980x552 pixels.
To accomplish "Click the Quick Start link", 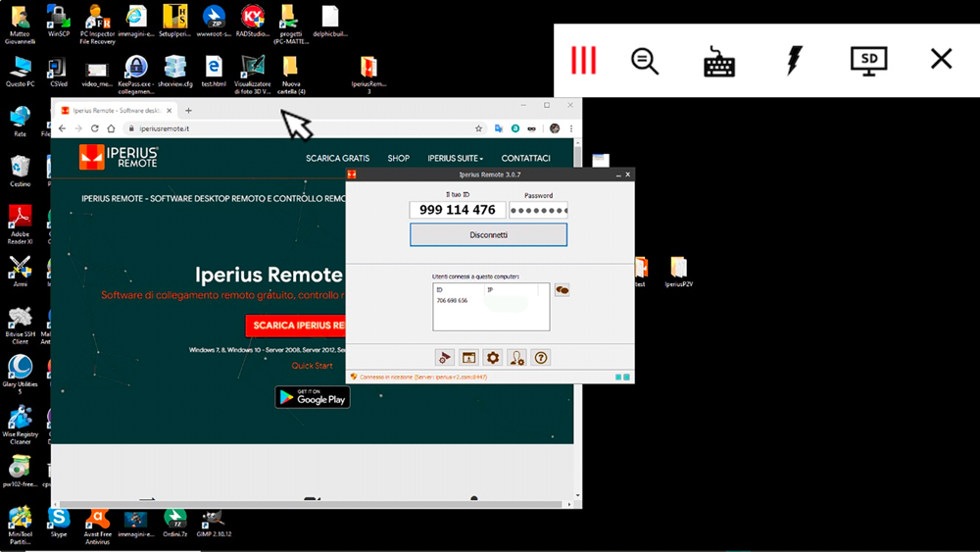I will pos(312,366).
